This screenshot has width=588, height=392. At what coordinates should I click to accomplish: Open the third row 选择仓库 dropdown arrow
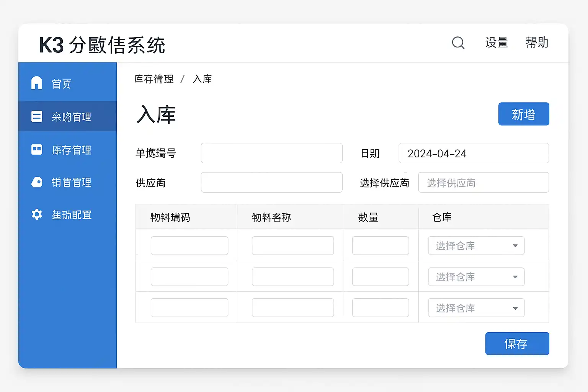pyautogui.click(x=515, y=308)
